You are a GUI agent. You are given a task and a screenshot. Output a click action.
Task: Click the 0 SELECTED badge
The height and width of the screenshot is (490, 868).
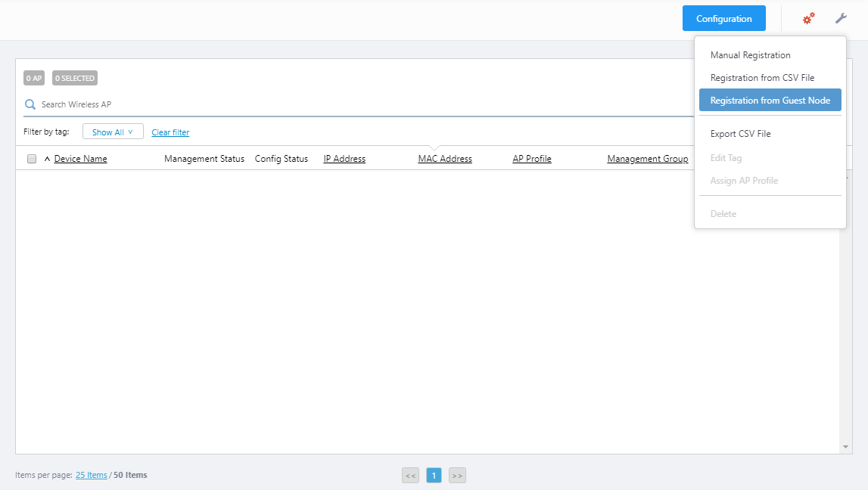(75, 78)
